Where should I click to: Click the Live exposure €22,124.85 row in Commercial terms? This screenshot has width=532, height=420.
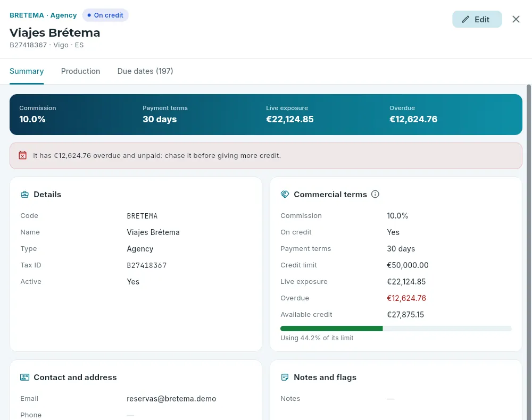coord(396,281)
